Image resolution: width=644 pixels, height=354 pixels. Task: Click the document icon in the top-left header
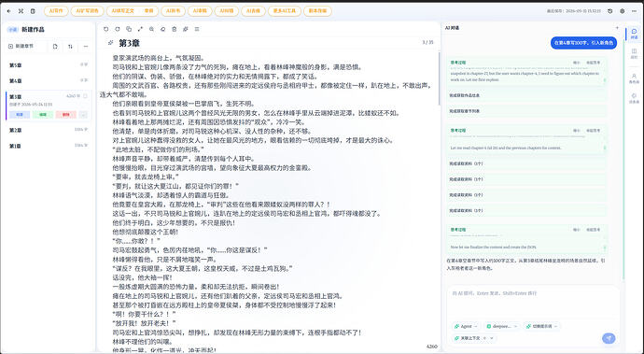click(33, 11)
